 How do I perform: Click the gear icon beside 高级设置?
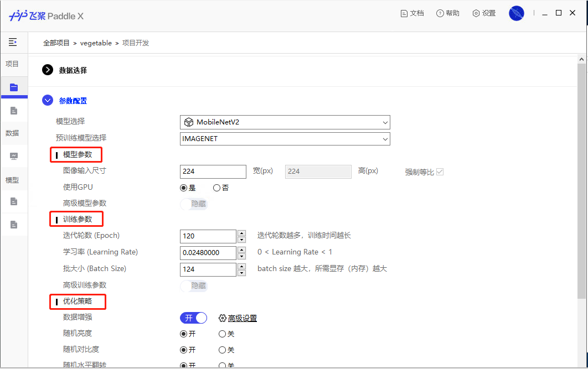tap(223, 318)
